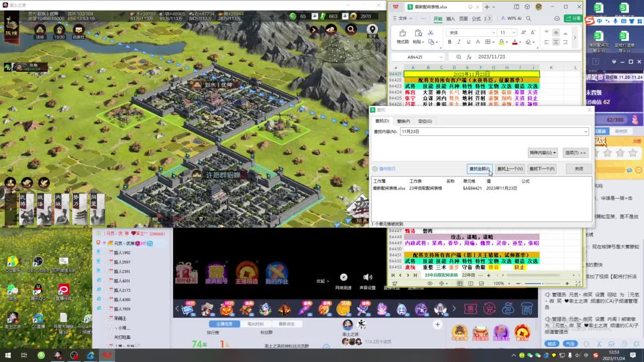Viewport: 644px width, 362px height.
Task: Toggle strikethrough formatting in WPS ribbon
Action: point(478,42)
